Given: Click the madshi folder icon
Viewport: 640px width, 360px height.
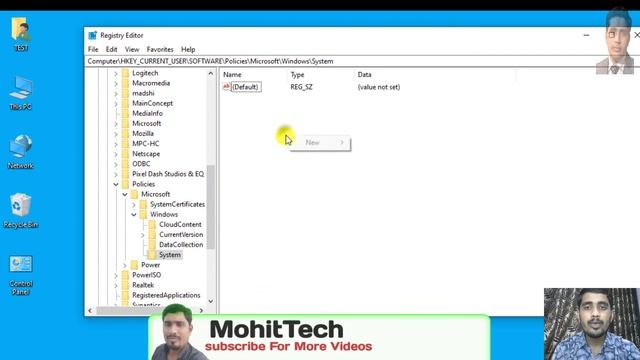Looking at the screenshot, I should coord(125,93).
